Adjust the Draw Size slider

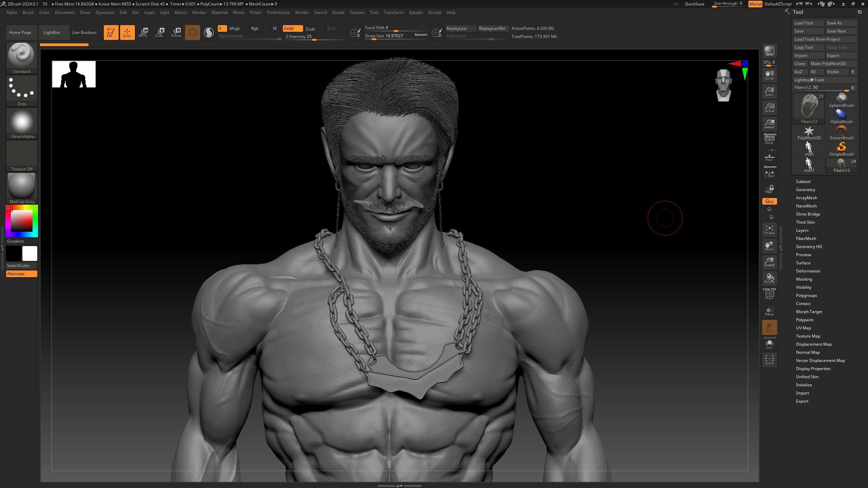click(396, 36)
